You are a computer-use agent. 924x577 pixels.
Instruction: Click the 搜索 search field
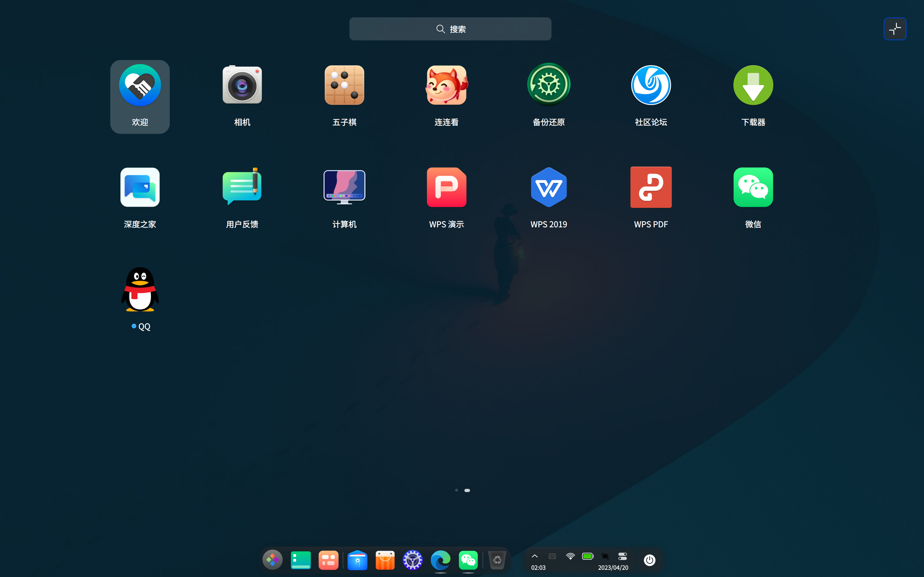point(450,29)
